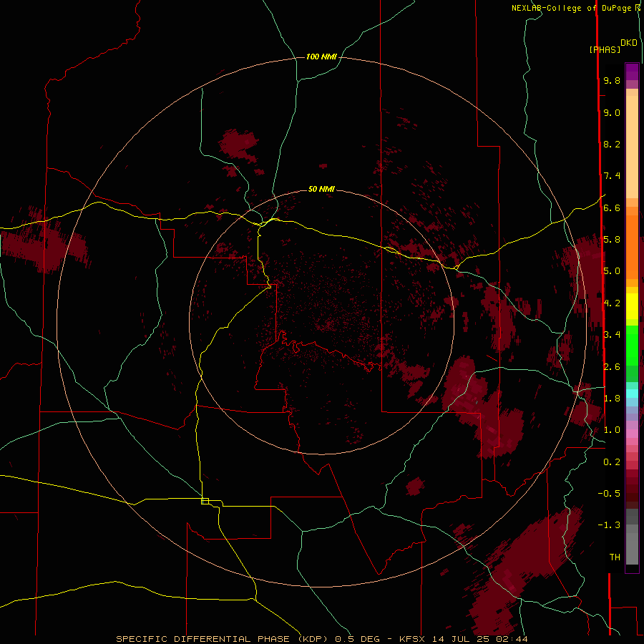Click the 02:44 timestamp
The image size is (644, 644).
click(x=514, y=639)
